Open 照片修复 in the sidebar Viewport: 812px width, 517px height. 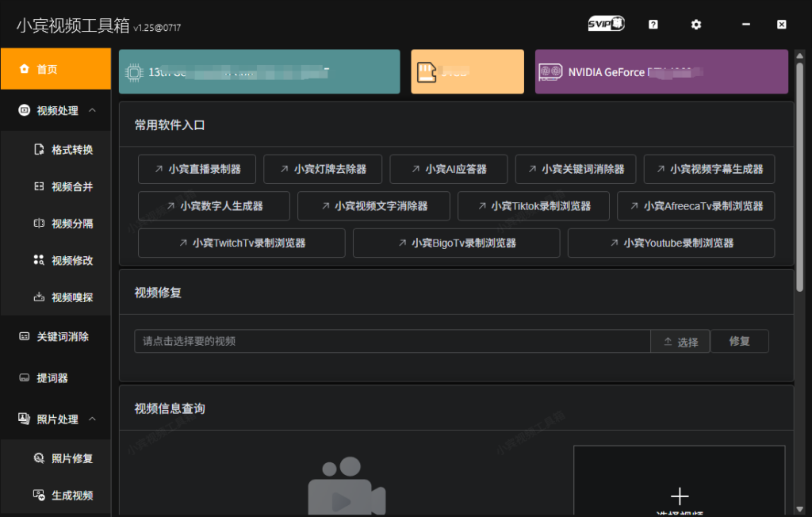[x=56, y=458]
